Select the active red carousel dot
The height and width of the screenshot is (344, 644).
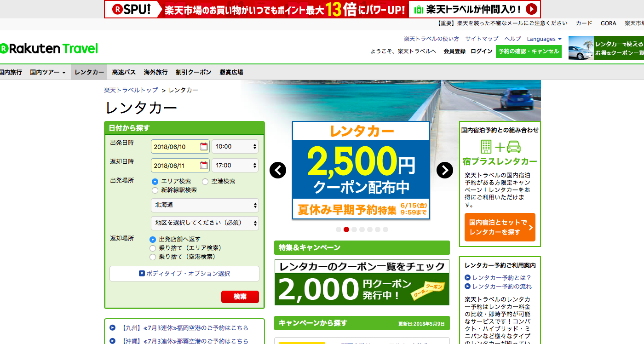coord(346,229)
